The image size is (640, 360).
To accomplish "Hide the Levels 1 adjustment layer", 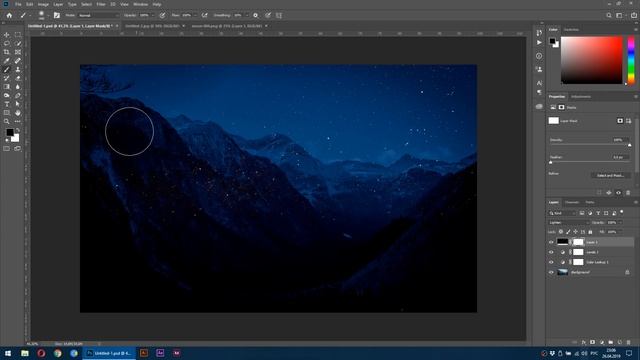I will [551, 252].
